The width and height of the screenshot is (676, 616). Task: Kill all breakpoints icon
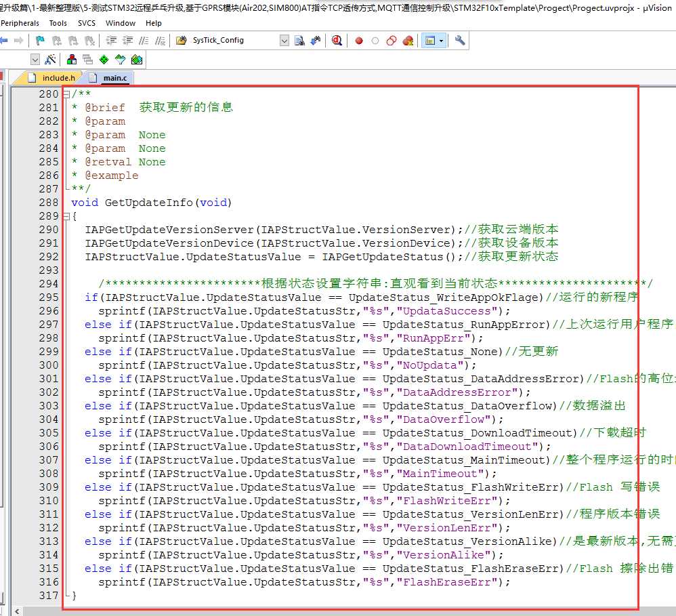pos(408,41)
